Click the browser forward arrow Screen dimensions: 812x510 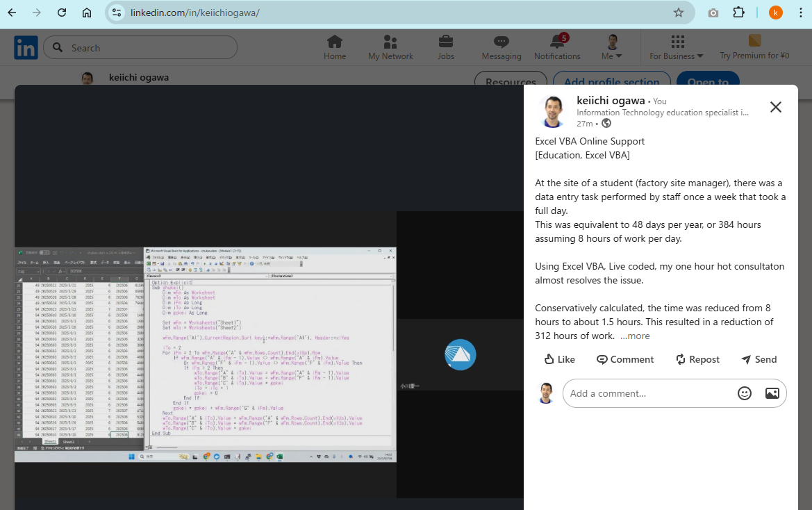tap(37, 13)
